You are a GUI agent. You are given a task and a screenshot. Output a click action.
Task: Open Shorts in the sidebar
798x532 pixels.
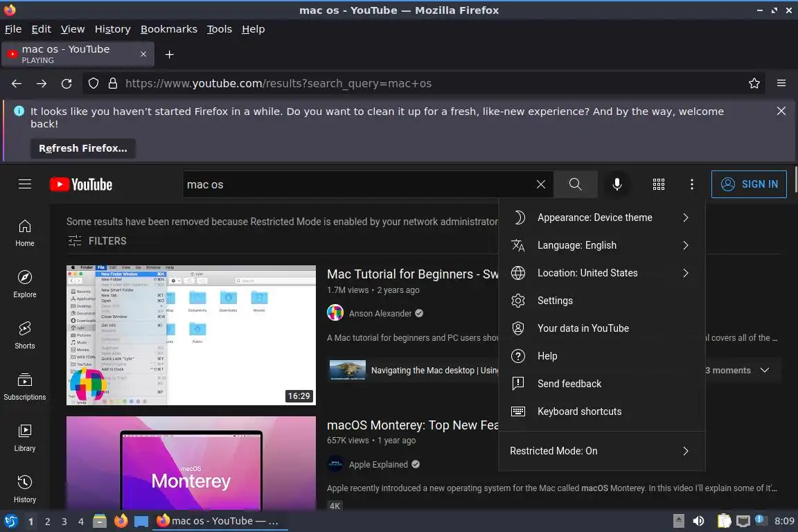pyautogui.click(x=24, y=335)
